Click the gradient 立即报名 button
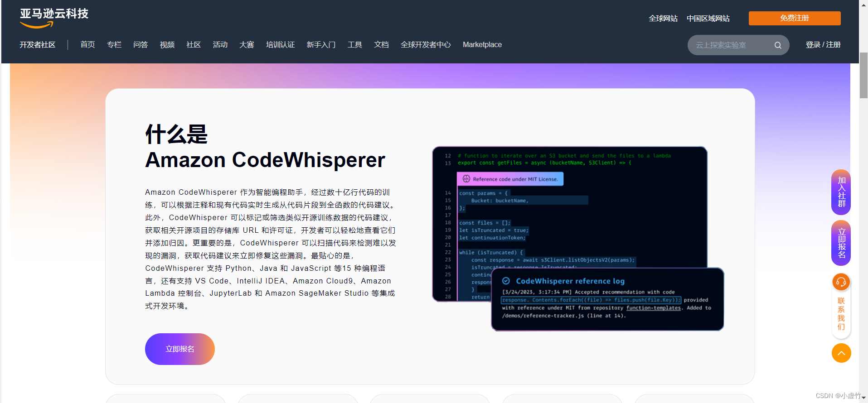 180,349
